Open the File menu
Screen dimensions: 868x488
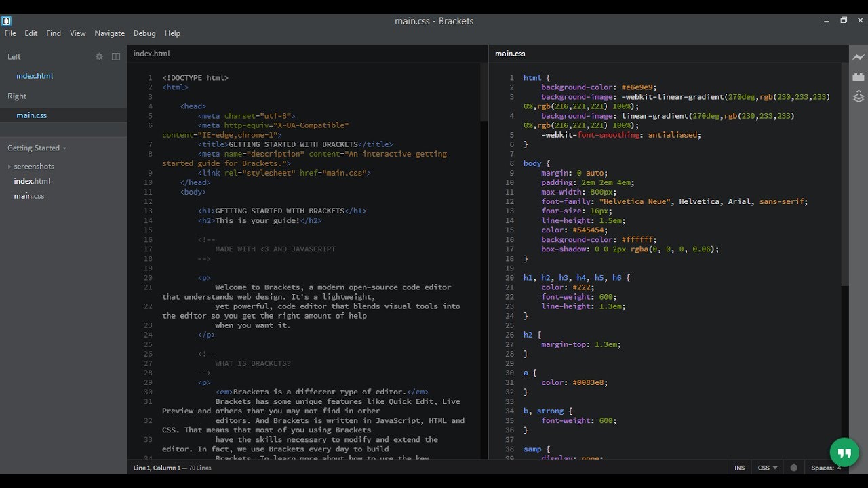click(10, 33)
